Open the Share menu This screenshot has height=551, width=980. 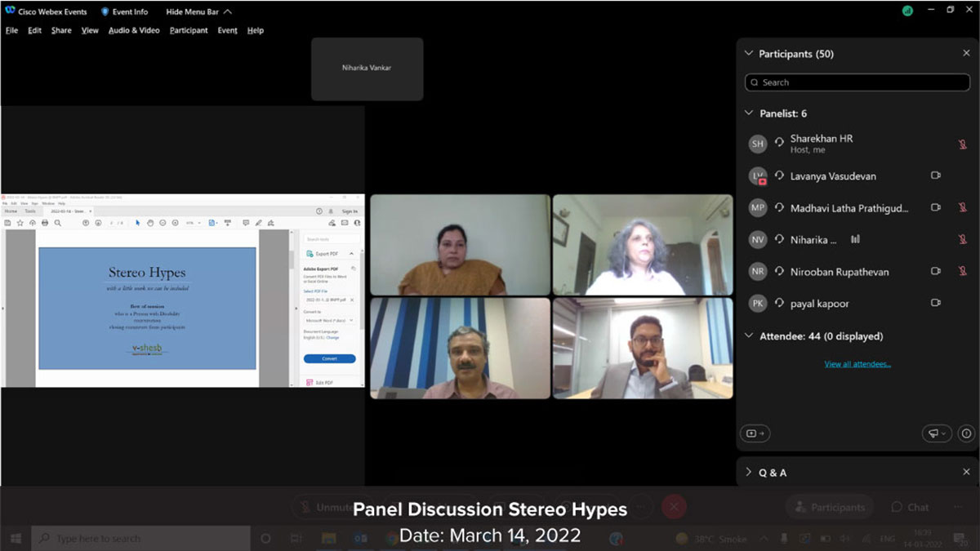click(61, 30)
